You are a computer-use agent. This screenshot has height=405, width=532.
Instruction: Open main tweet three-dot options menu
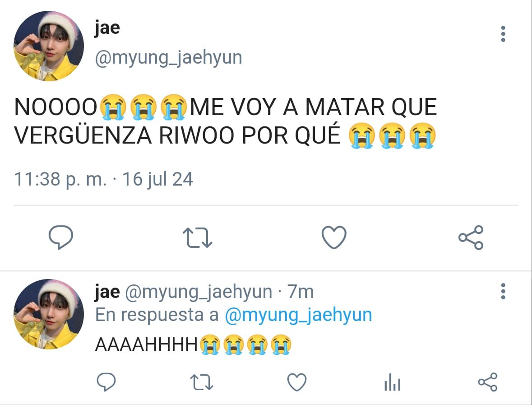click(x=503, y=34)
